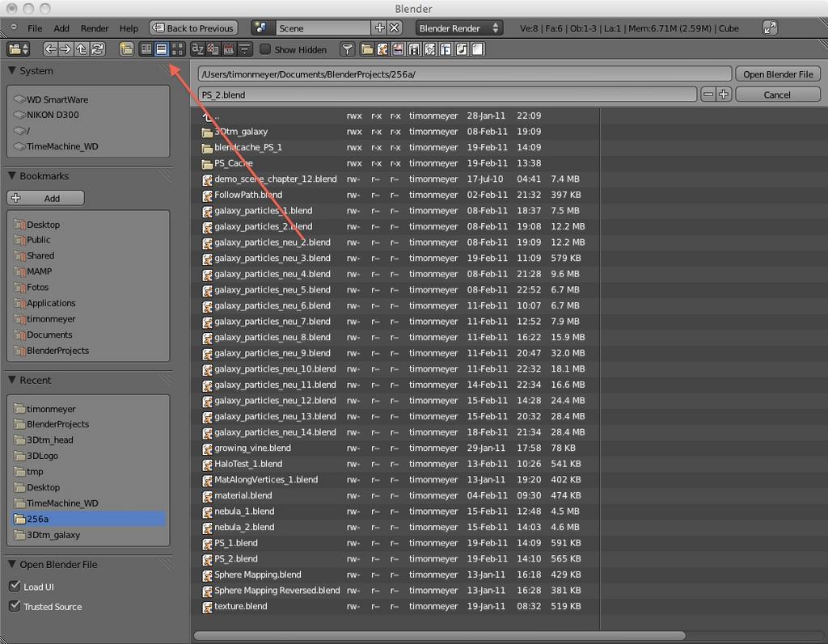Switch to detailed long list display
Viewport: 828px width, 644px height.
click(162, 49)
